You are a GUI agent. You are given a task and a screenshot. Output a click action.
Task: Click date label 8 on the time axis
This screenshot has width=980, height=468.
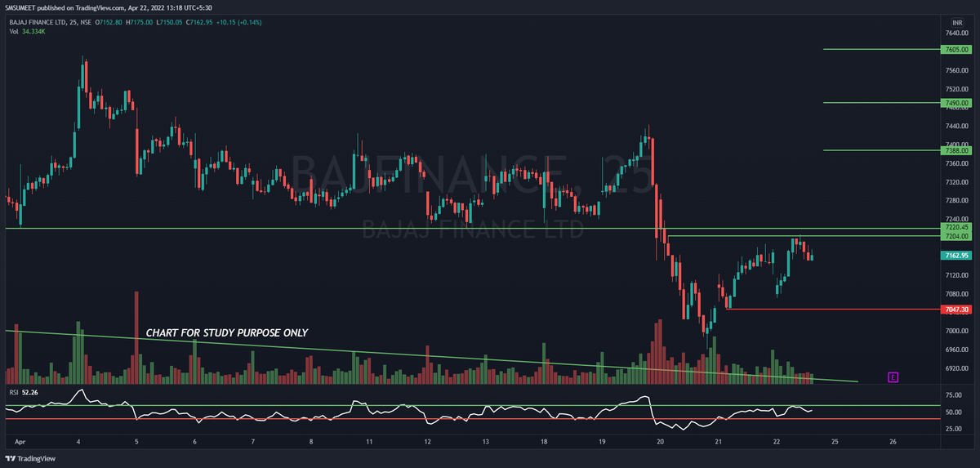click(311, 441)
